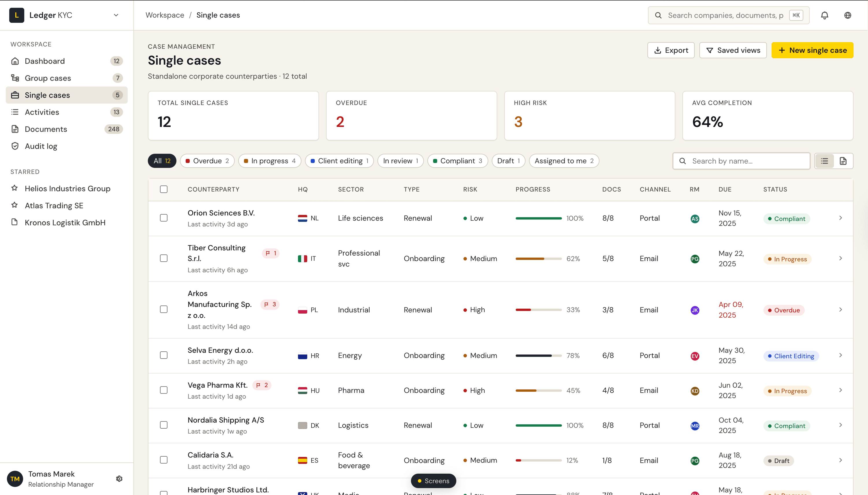The image size is (868, 495).
Task: Switch language using the globe icon
Action: point(847,15)
